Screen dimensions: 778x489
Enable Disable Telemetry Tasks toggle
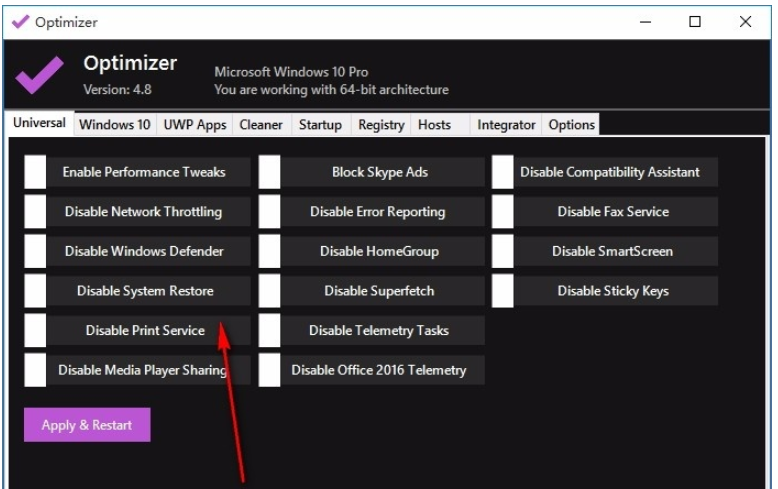(269, 330)
